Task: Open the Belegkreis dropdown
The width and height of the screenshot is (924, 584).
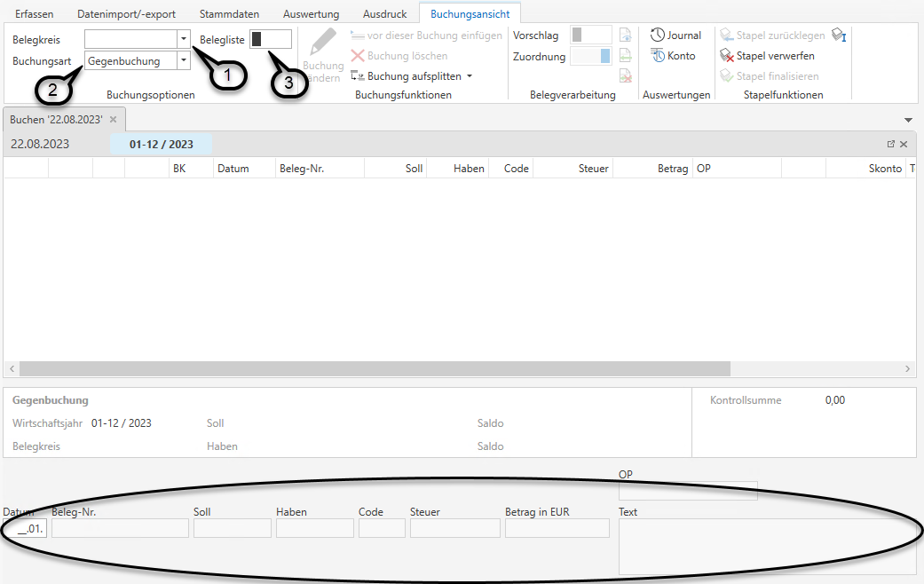Action: coord(183,39)
